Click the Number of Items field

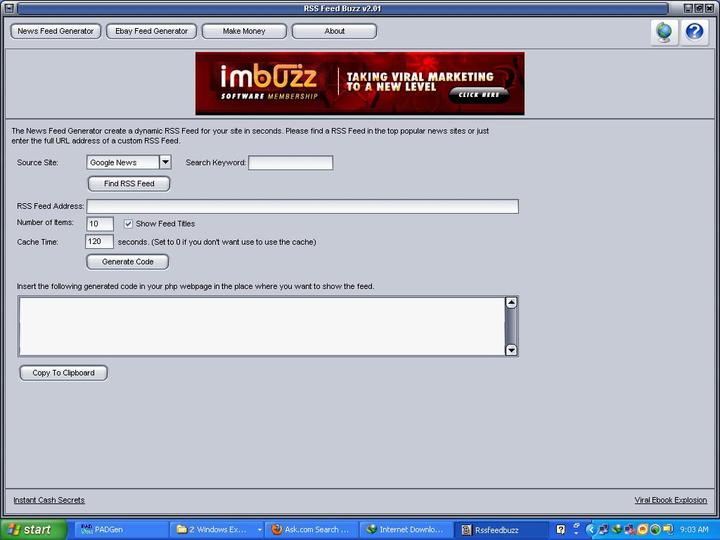[x=100, y=224]
